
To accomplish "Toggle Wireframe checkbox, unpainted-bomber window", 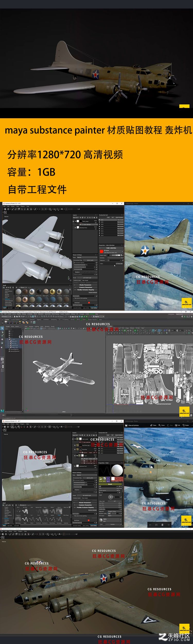I will [x=74, y=303].
